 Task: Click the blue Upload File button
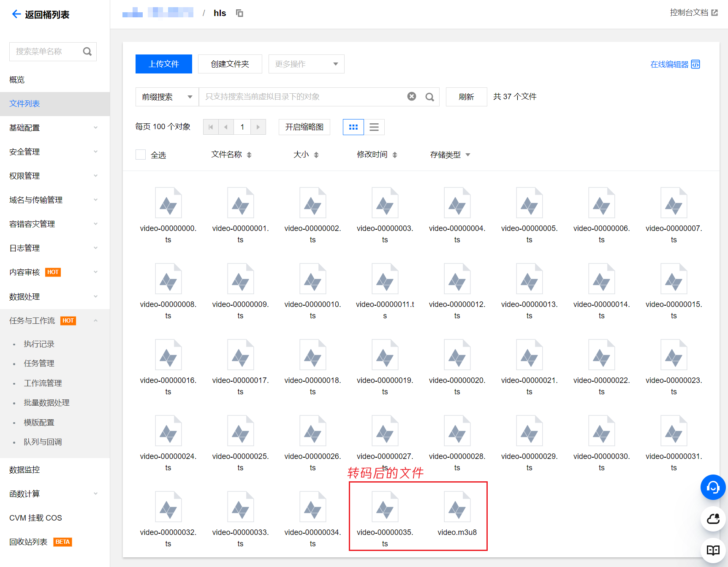tap(163, 64)
